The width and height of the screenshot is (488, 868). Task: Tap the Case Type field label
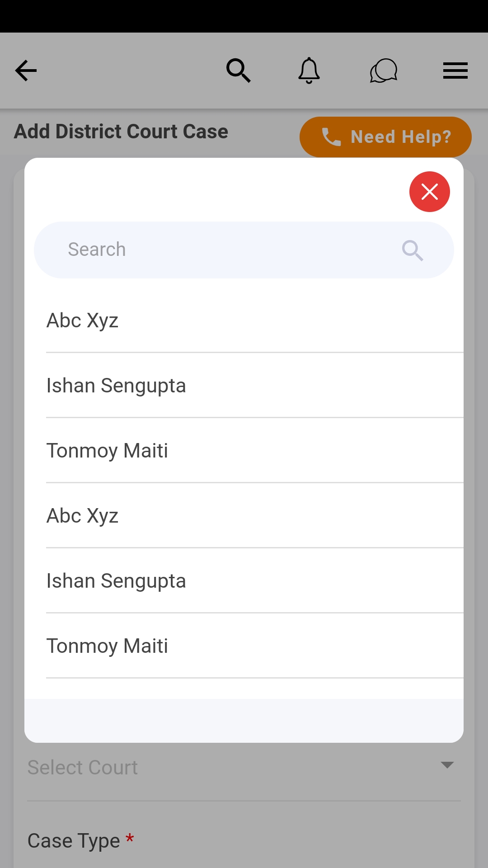(x=74, y=841)
